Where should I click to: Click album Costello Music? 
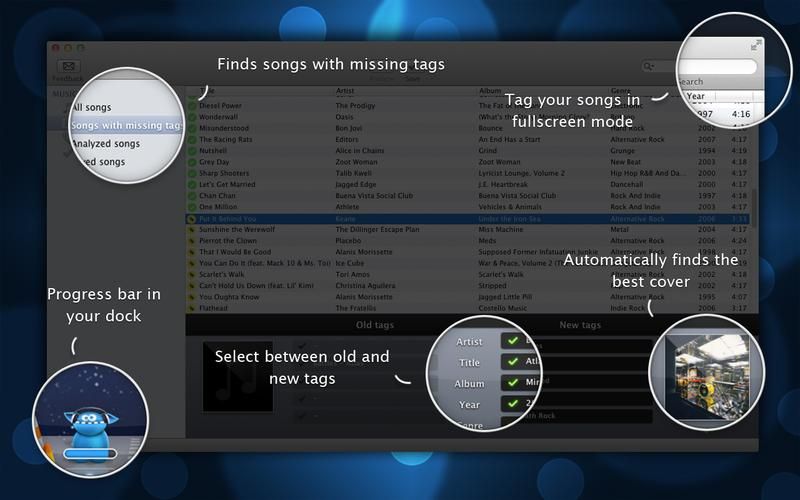point(503,308)
